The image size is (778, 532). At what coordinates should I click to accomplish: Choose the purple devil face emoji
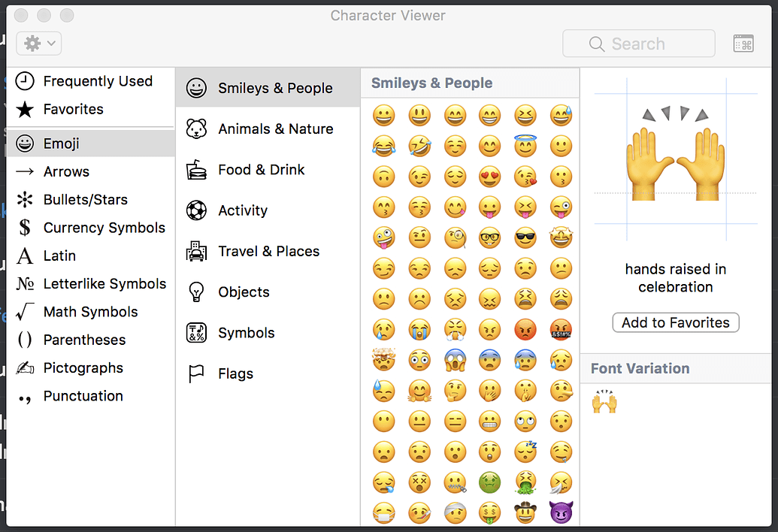click(561, 513)
